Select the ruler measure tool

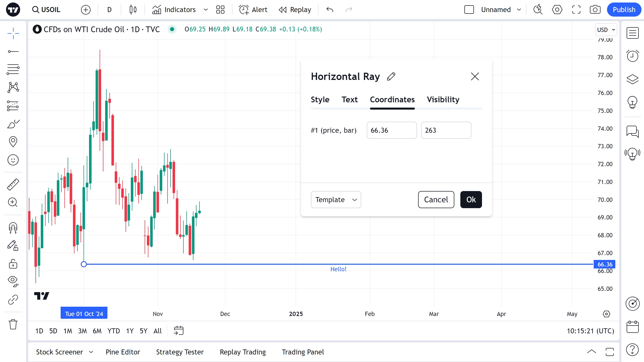tap(13, 184)
